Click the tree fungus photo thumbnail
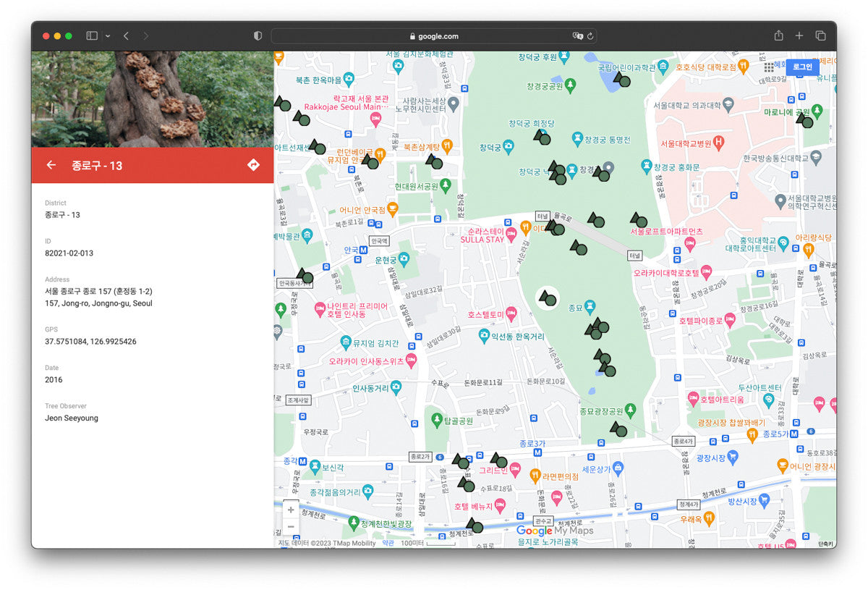This screenshot has width=868, height=590. pos(152,98)
